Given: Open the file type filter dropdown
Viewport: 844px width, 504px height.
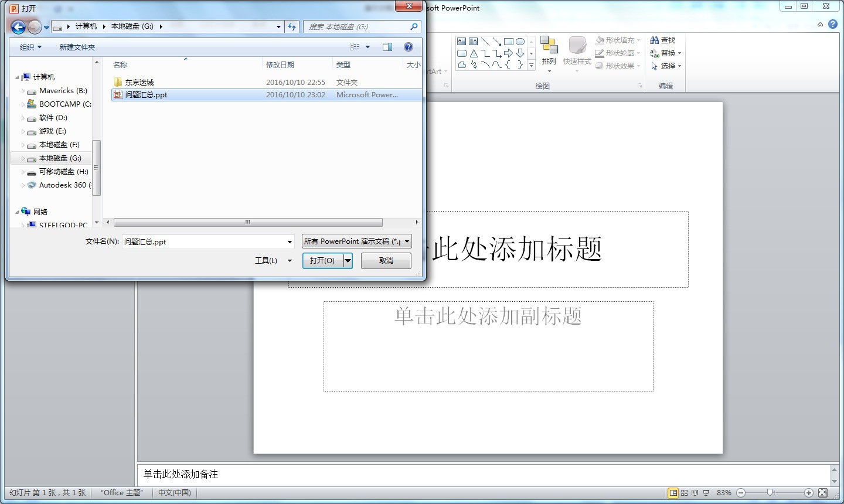Looking at the screenshot, I should coord(407,241).
